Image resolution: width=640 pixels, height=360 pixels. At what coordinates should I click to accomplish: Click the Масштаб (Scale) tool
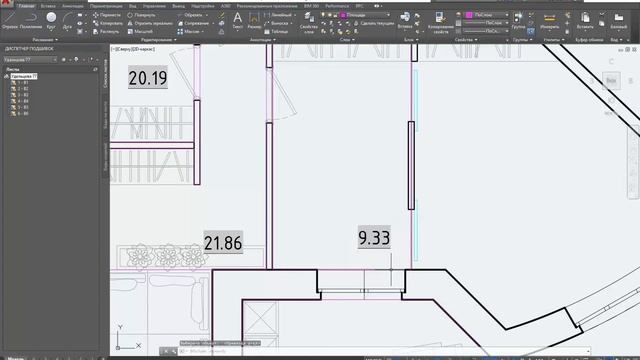pos(140,31)
